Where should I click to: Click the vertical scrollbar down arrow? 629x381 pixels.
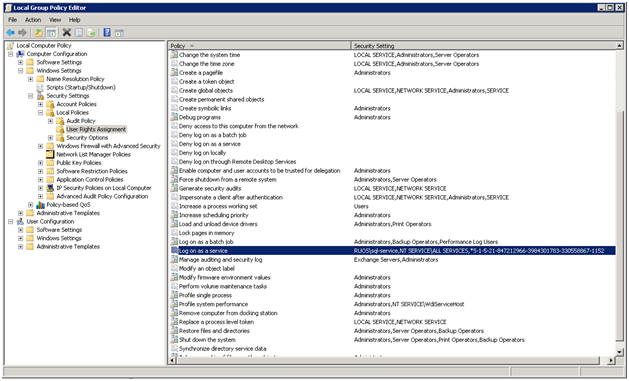(x=619, y=352)
